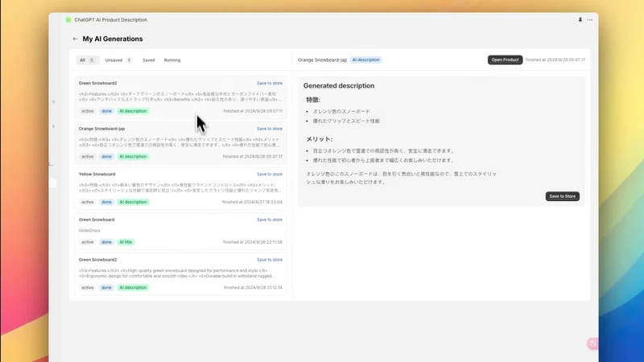This screenshot has height=362, width=644.
Task: Click Open Product button
Action: 505,60
